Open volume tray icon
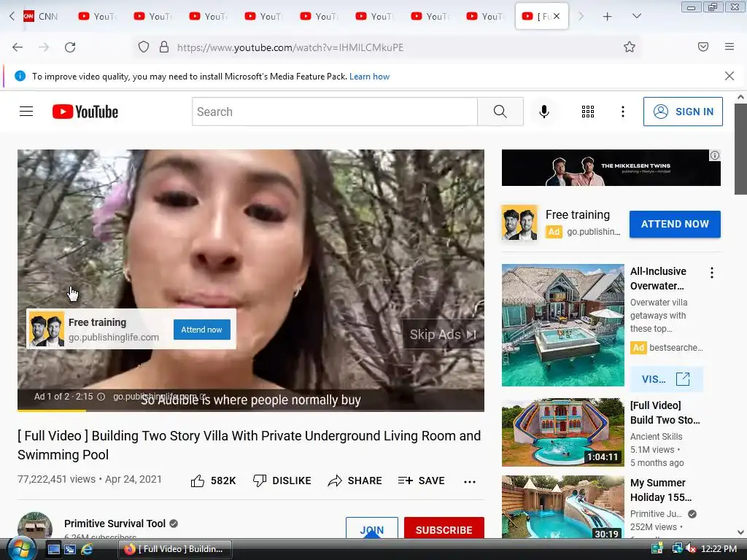 (691, 548)
